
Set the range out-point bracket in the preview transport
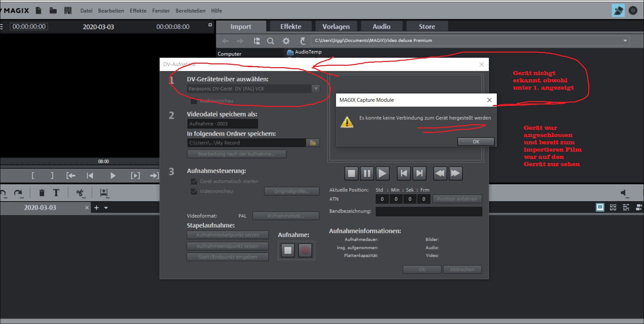[52, 175]
